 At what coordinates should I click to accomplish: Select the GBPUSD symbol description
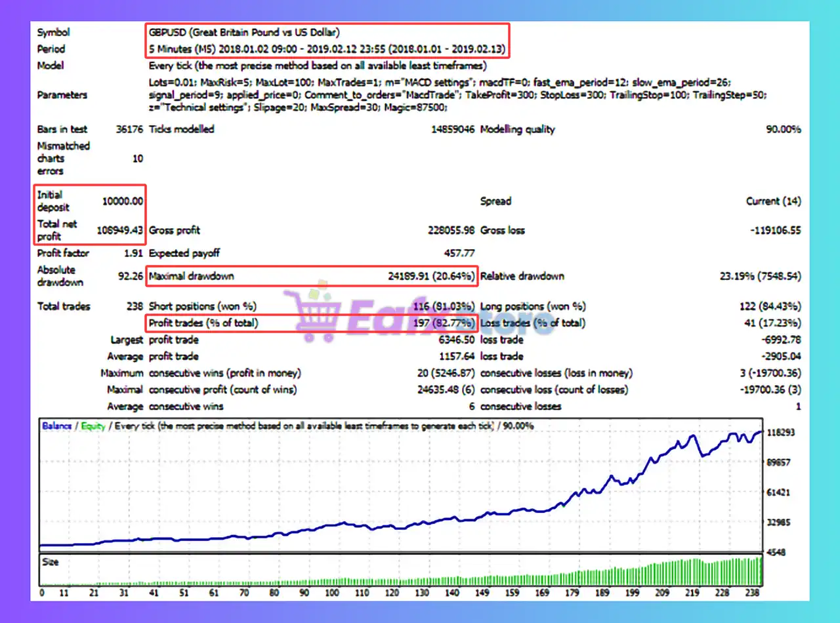243,31
